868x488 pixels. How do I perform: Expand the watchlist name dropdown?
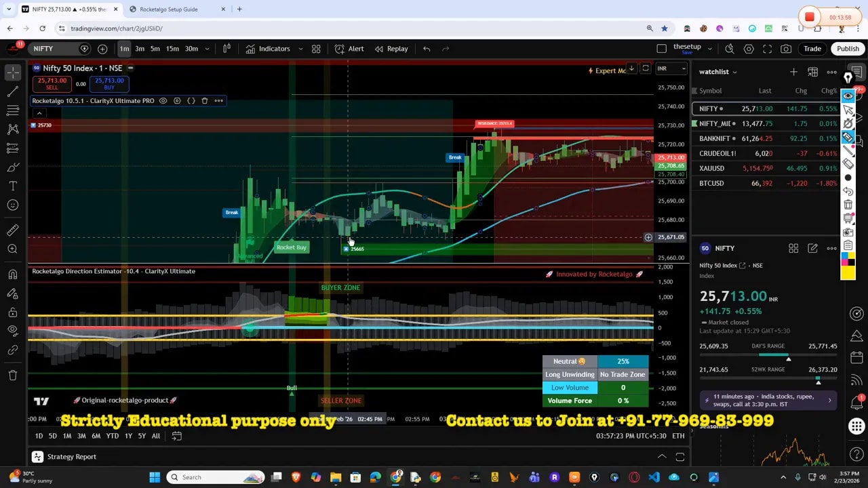click(734, 72)
